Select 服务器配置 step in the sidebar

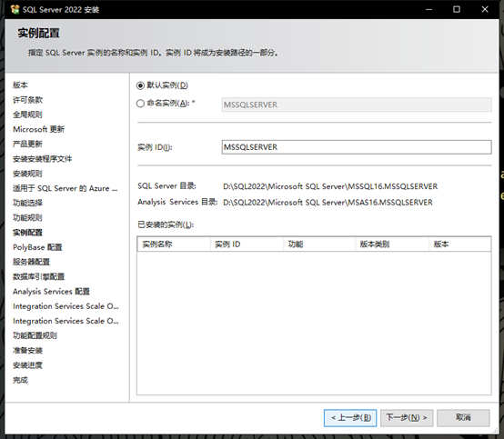click(x=32, y=262)
